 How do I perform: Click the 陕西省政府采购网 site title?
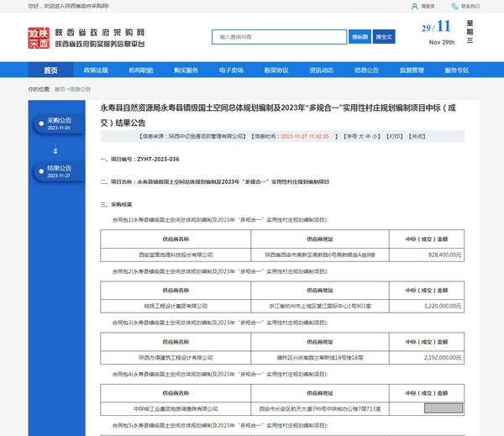[100, 33]
